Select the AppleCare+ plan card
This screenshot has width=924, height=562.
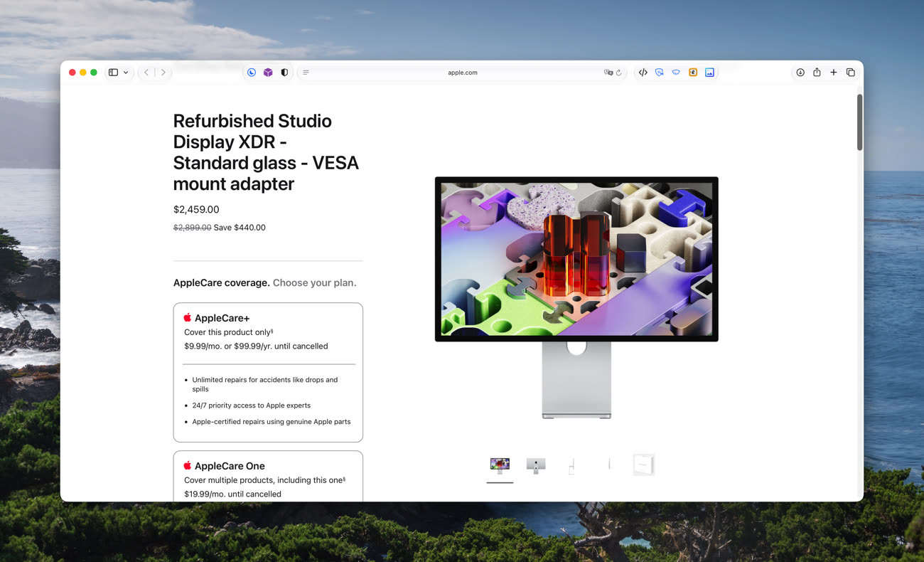click(268, 373)
